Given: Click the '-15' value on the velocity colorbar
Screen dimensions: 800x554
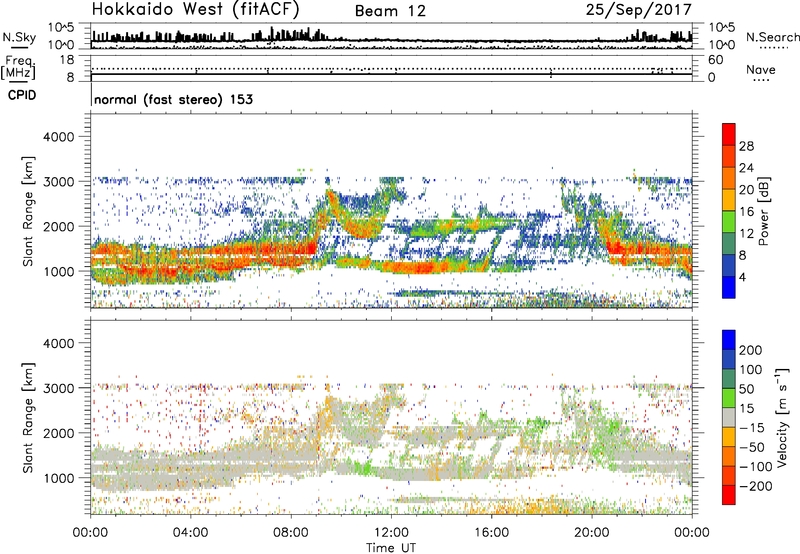Looking at the screenshot, I should click(752, 427).
